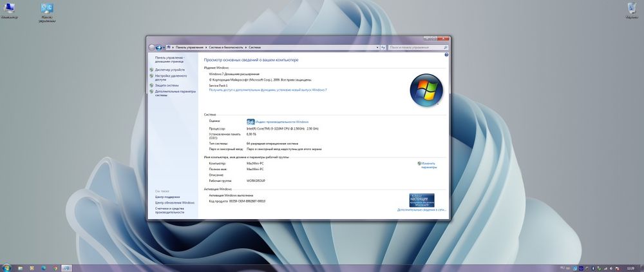Click Изменить параметры link
644x272 pixels.
(x=429, y=165)
